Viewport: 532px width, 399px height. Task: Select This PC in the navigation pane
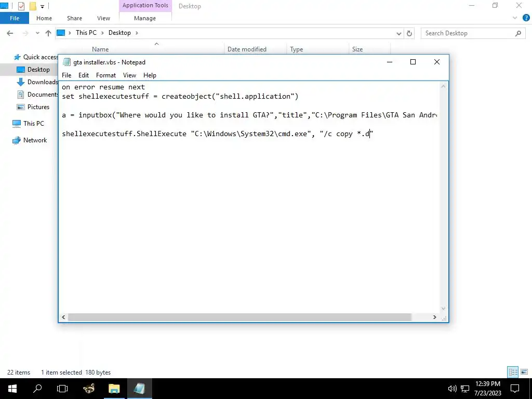[28, 124]
